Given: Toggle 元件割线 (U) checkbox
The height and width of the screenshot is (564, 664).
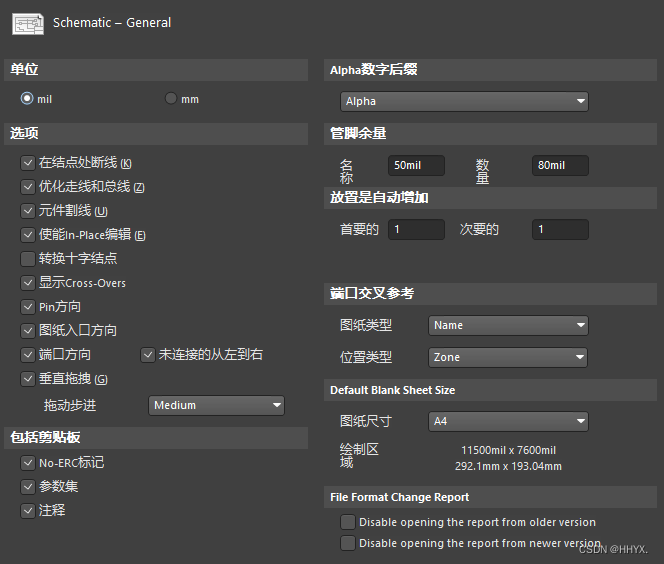Looking at the screenshot, I should (x=28, y=211).
